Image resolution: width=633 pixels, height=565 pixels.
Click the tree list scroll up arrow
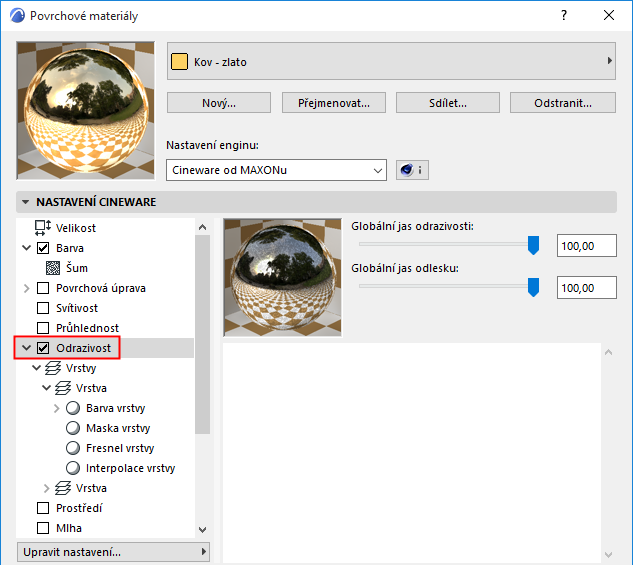[203, 227]
